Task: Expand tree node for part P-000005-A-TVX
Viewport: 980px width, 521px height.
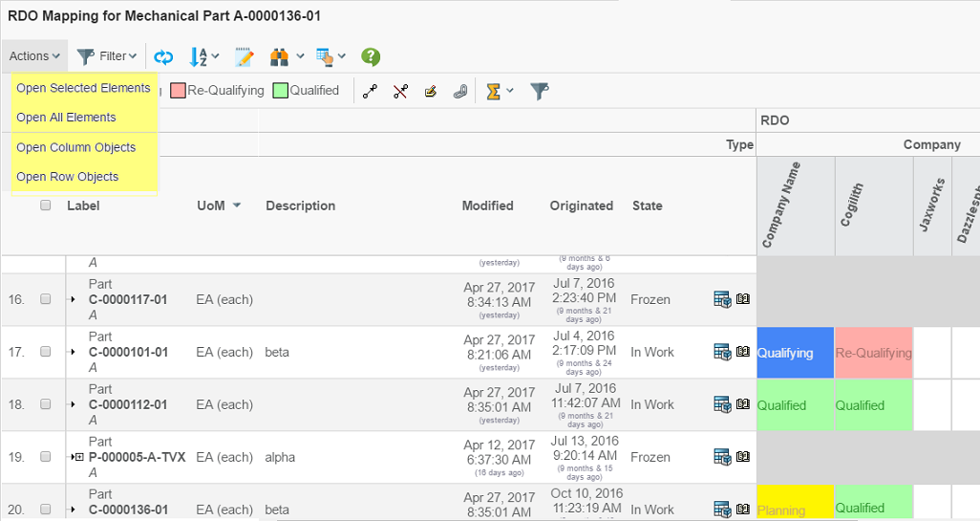Action: [75, 457]
